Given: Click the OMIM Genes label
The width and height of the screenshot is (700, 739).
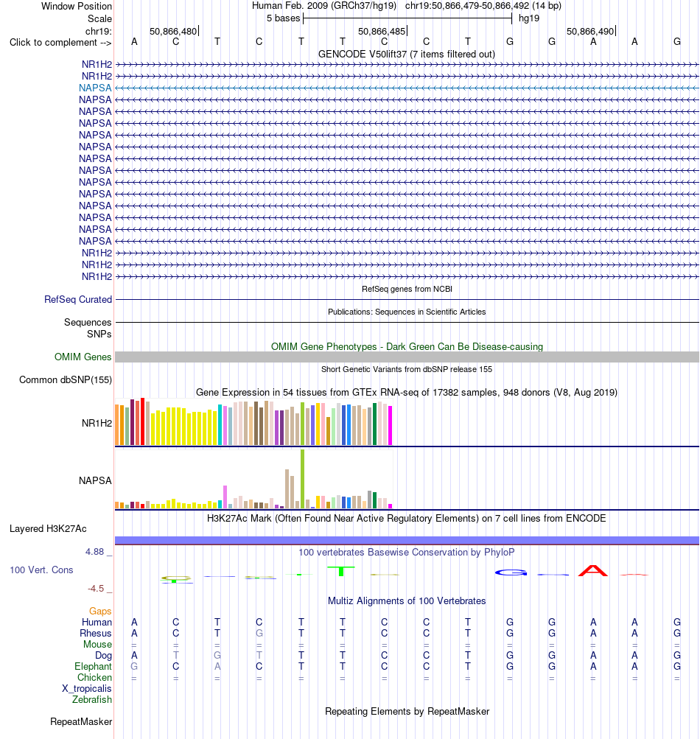Looking at the screenshot, I should [x=83, y=357].
